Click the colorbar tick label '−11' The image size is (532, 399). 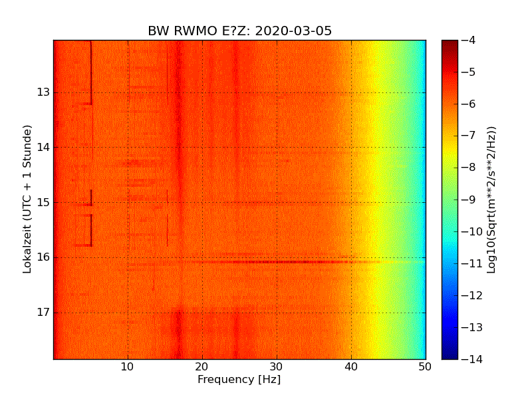click(472, 263)
